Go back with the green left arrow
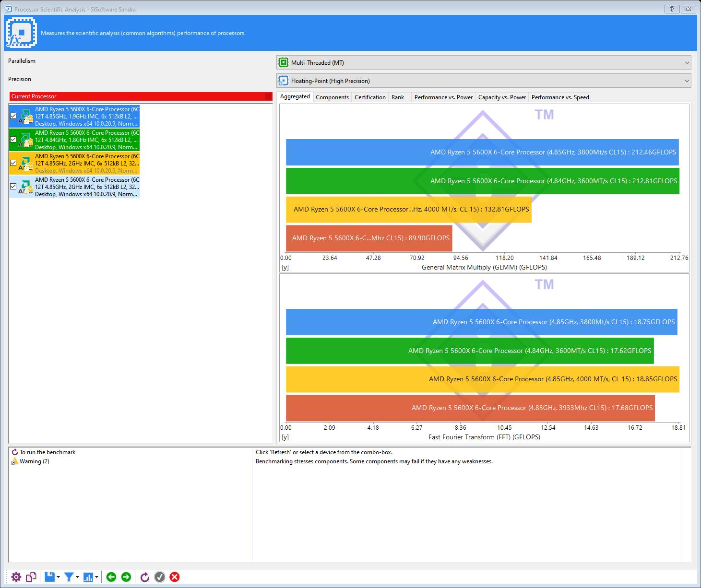The image size is (701, 588). point(111,577)
